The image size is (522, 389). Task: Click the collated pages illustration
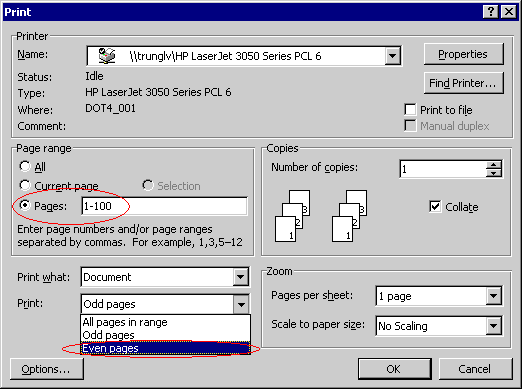(x=321, y=216)
